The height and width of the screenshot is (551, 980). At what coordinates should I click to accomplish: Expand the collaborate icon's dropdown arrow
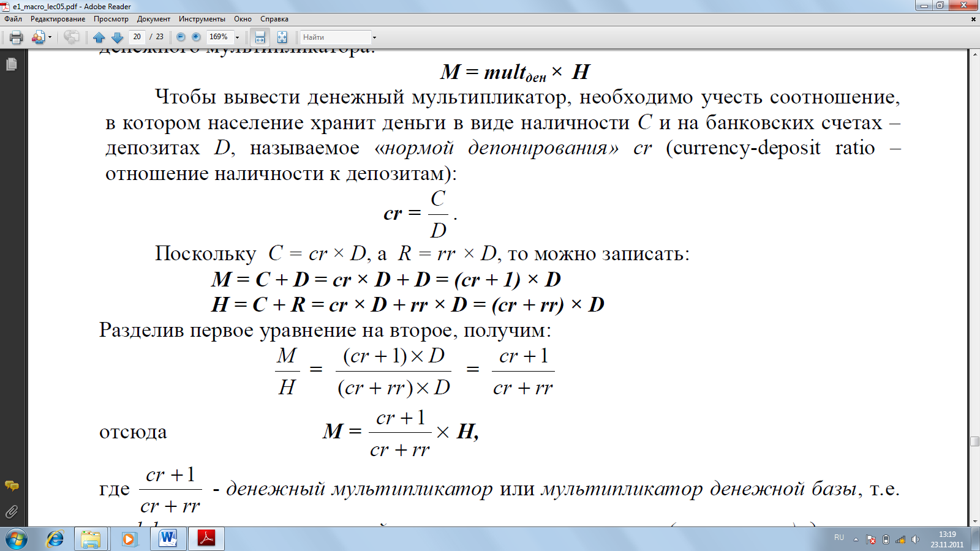(x=50, y=37)
